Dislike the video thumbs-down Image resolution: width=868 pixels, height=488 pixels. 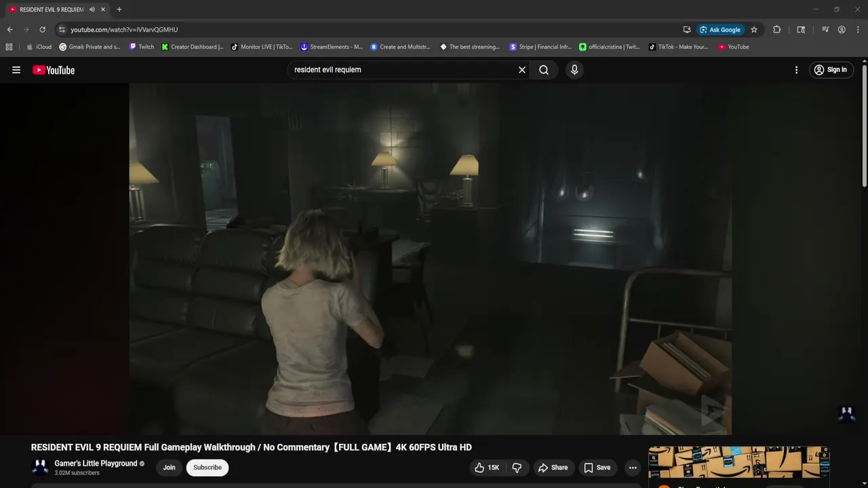tap(517, 468)
